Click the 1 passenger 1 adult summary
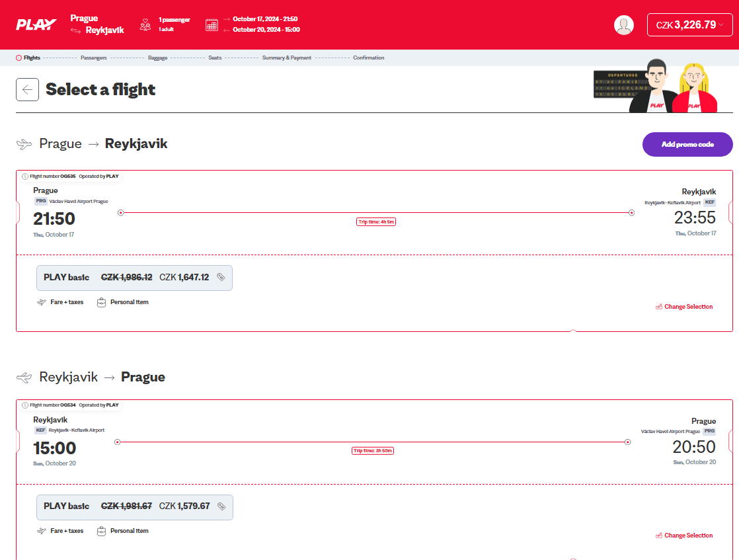Image resolution: width=739 pixels, height=560 pixels. pyautogui.click(x=174, y=24)
